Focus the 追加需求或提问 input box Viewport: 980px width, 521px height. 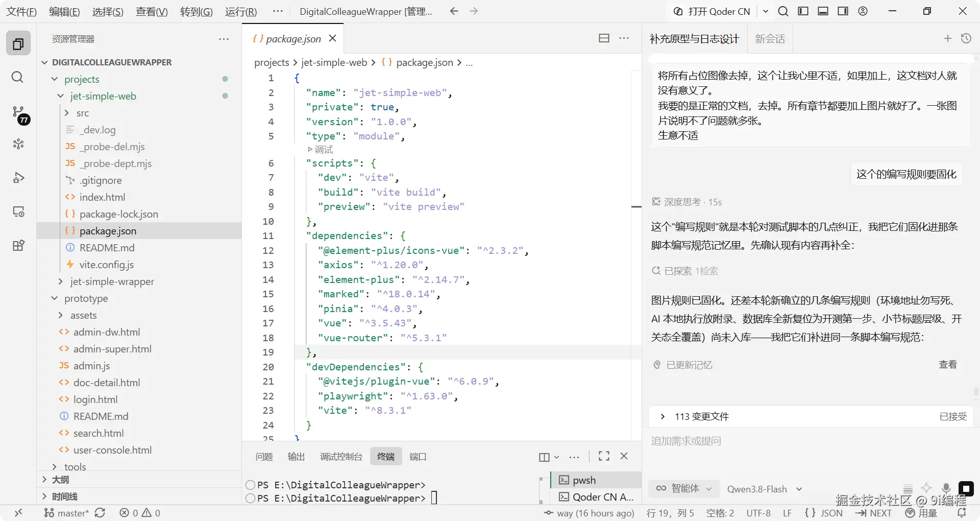point(811,441)
